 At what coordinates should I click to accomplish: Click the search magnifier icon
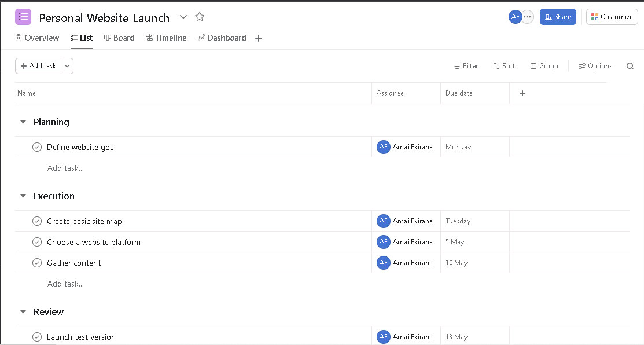(x=630, y=66)
